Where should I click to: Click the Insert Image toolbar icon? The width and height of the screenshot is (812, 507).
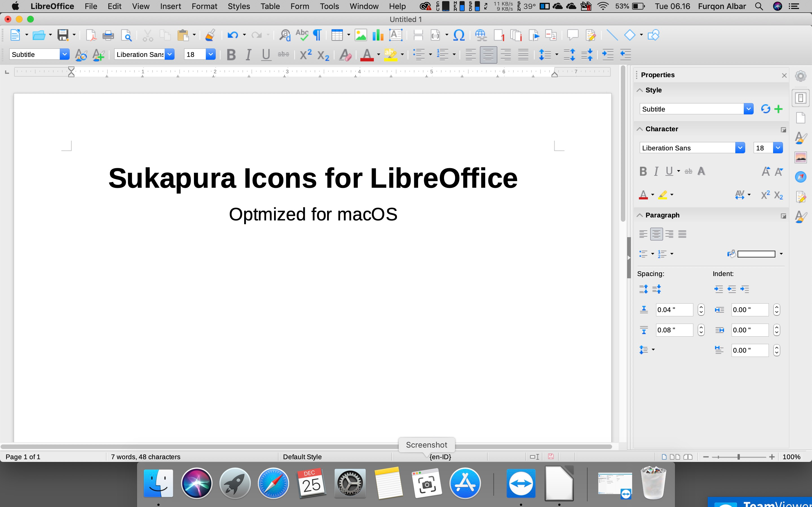coord(361,35)
